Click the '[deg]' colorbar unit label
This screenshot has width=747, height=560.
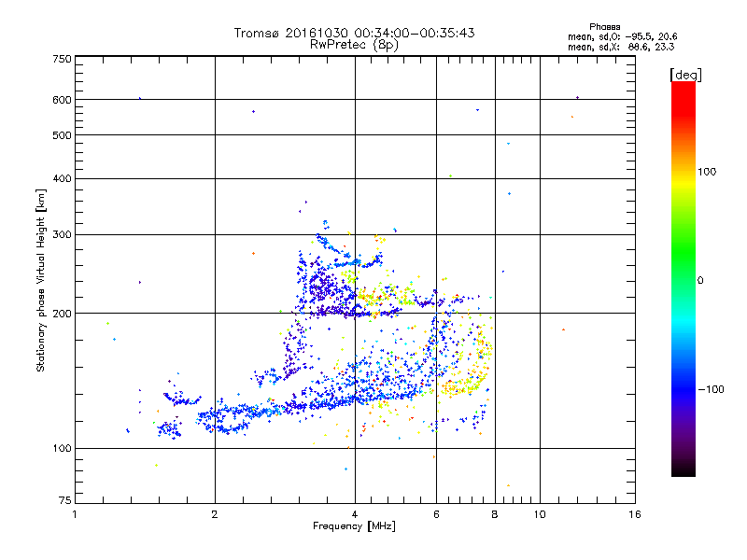pyautogui.click(x=685, y=76)
